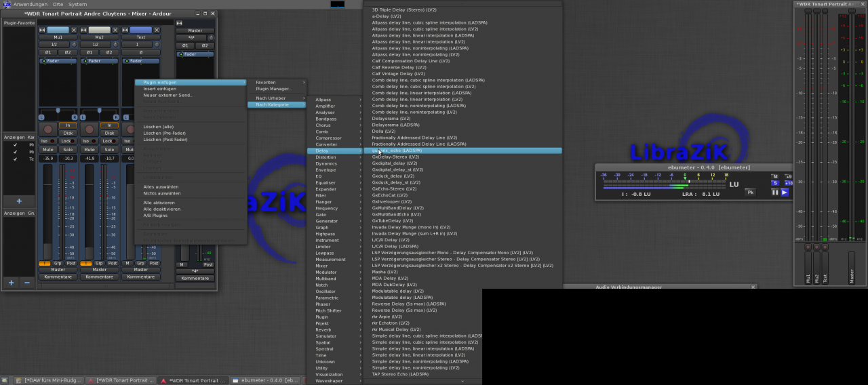Toggle Disk monitoring on Mu1 strip
Screen dimensions: 868x385
(x=68, y=133)
